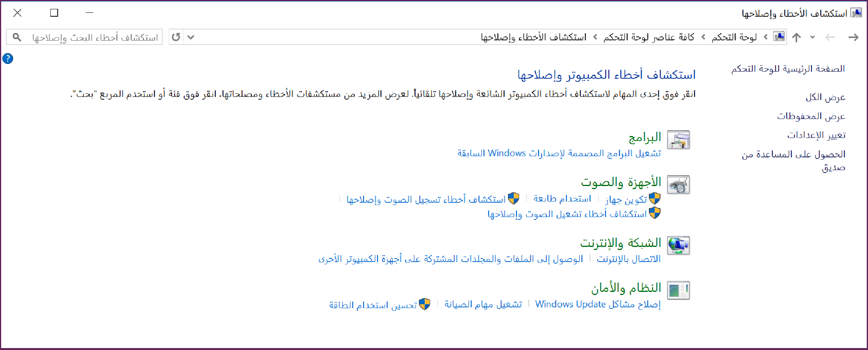Open the البرامج heading link
This screenshot has width=868, height=350.
645,137
